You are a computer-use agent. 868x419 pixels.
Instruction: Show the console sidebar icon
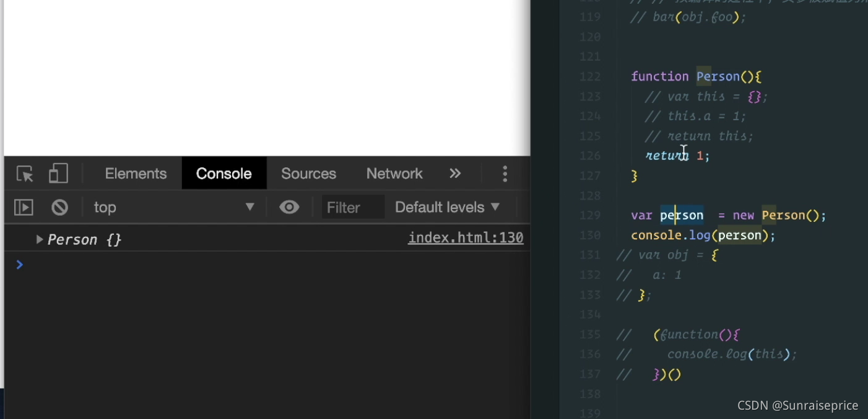24,207
